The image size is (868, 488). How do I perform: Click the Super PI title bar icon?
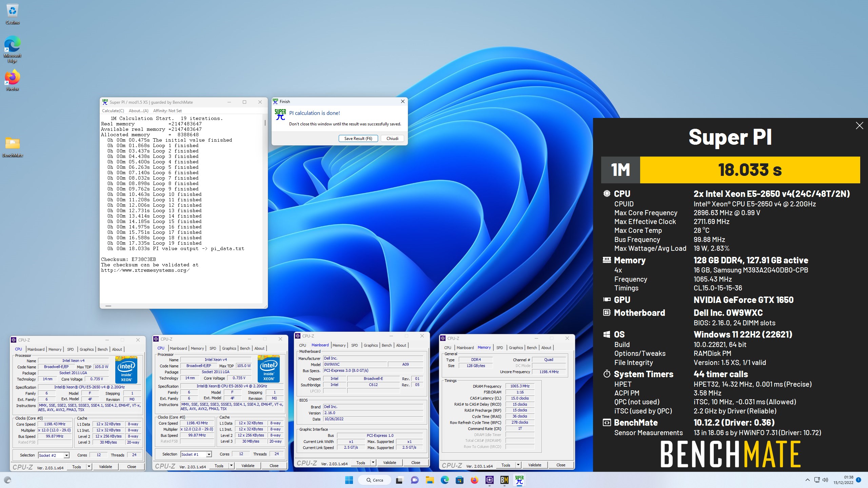pyautogui.click(x=105, y=102)
